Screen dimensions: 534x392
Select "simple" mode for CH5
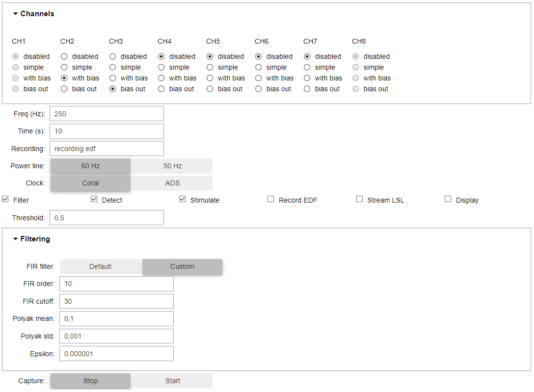pyautogui.click(x=210, y=67)
